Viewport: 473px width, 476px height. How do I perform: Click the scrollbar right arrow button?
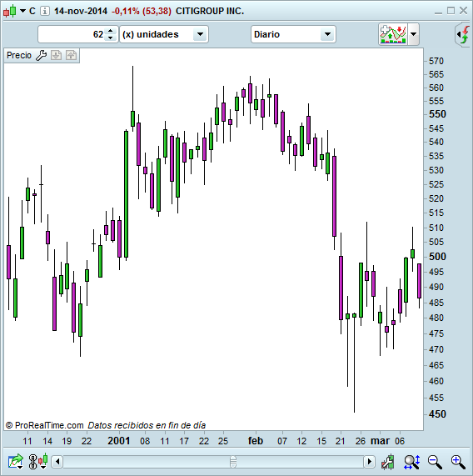click(369, 462)
